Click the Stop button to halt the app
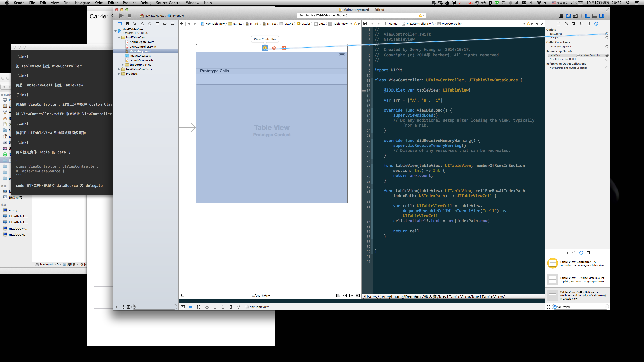The height and width of the screenshot is (362, 644). tap(130, 16)
